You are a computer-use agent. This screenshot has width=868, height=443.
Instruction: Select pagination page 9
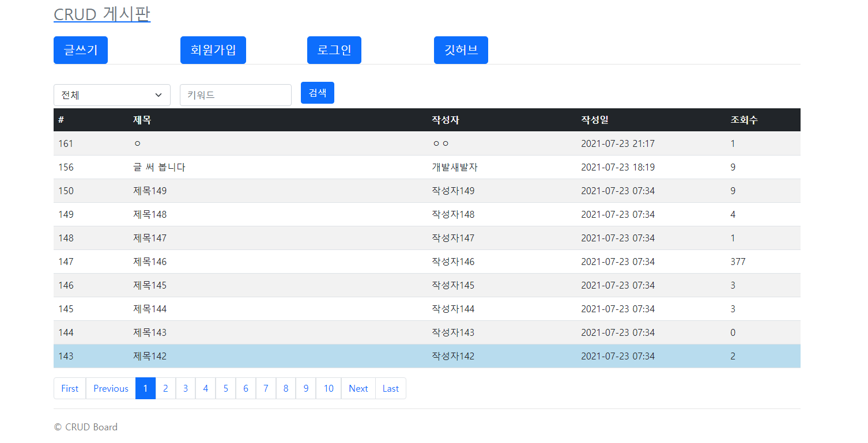[x=306, y=388]
